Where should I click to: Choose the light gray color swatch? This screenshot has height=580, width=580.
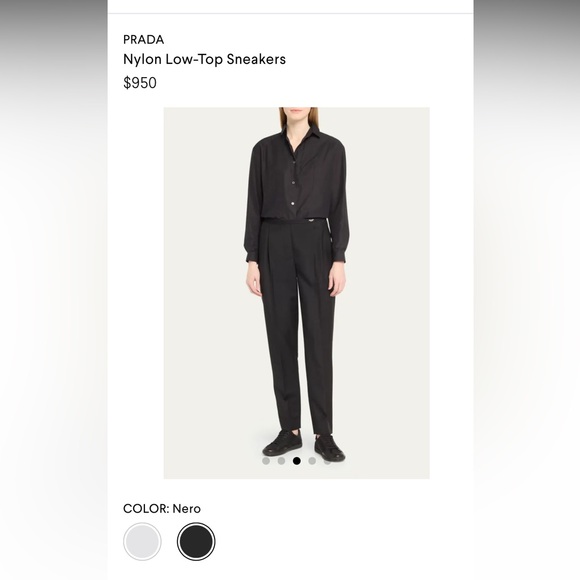pyautogui.click(x=142, y=542)
